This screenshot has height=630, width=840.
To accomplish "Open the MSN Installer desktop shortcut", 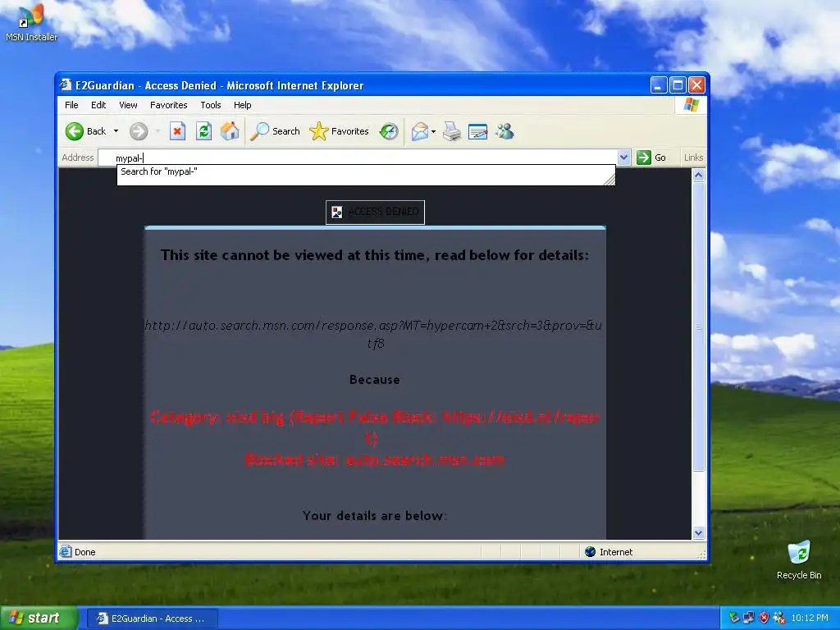I will (x=31, y=22).
